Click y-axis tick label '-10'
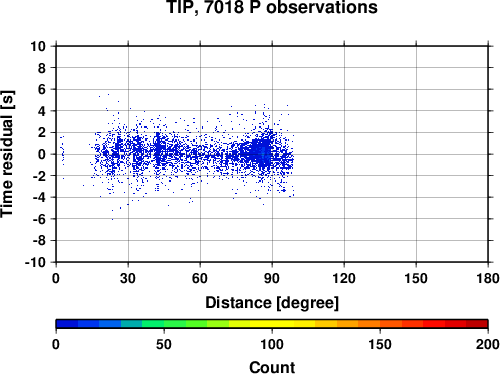The image size is (500, 374). tap(35, 262)
